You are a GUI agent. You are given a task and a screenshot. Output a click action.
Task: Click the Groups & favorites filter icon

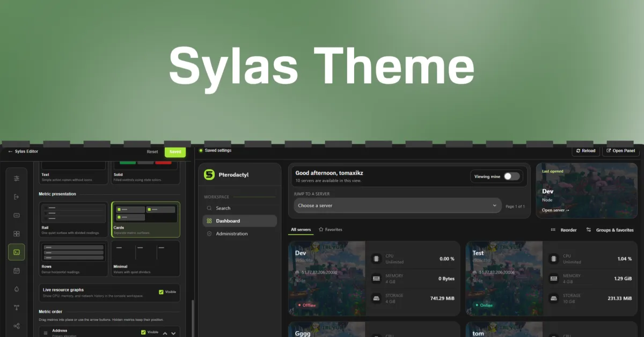[x=589, y=230]
